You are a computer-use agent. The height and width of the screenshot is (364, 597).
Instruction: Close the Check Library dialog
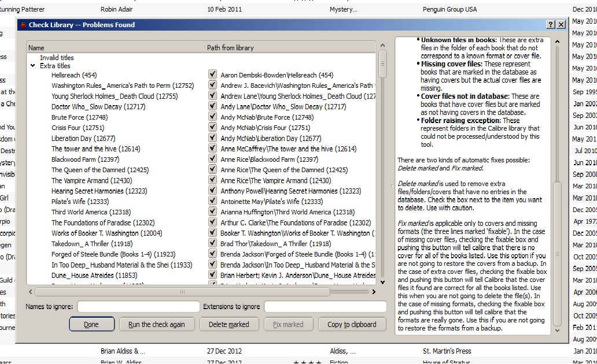pyautogui.click(x=561, y=25)
